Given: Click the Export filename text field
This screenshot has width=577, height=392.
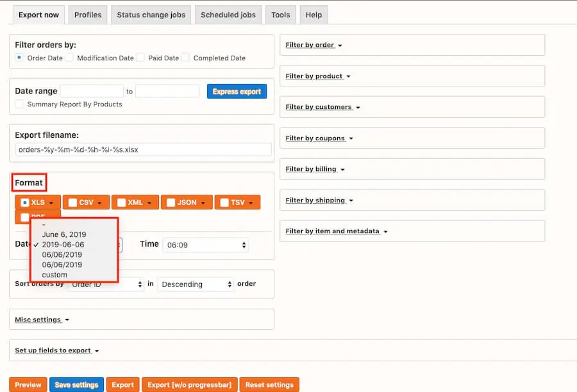Looking at the screenshot, I should [144, 150].
